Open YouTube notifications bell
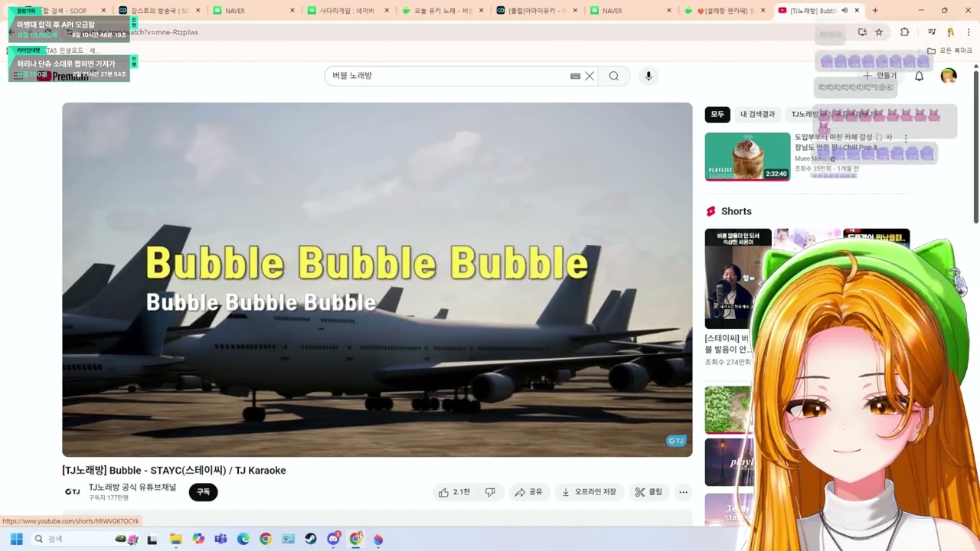Image resolution: width=980 pixels, height=551 pixels. (919, 76)
